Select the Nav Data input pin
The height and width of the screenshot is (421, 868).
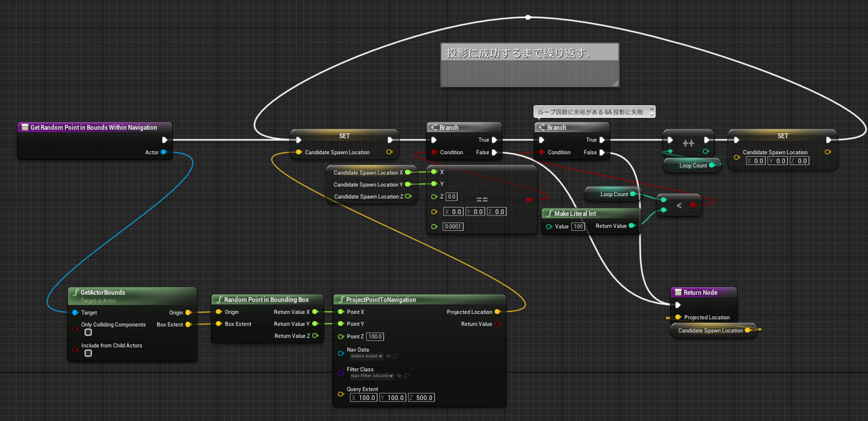341,353
